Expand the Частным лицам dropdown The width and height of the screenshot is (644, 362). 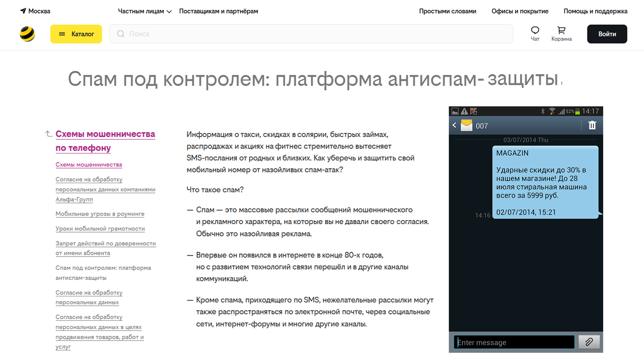click(x=145, y=11)
